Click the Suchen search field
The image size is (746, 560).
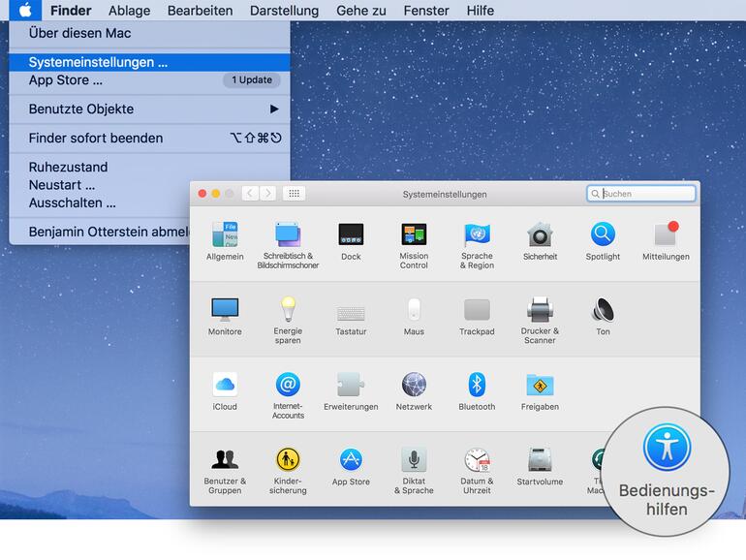coord(644,194)
